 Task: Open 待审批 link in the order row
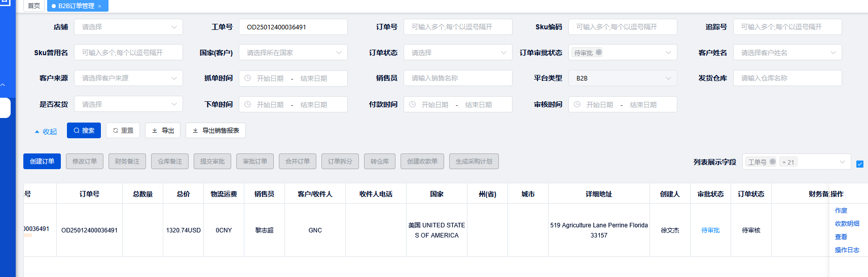[710, 230]
